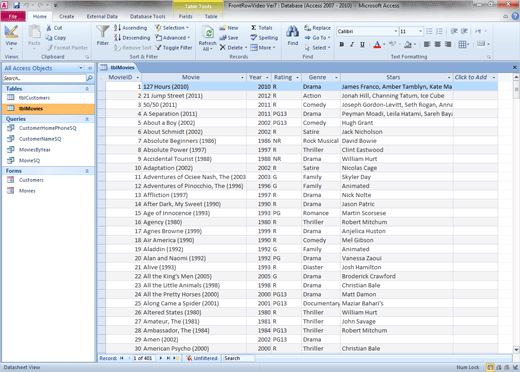The height and width of the screenshot is (372, 520).
Task: Run the Spelling check
Action: (264, 38)
